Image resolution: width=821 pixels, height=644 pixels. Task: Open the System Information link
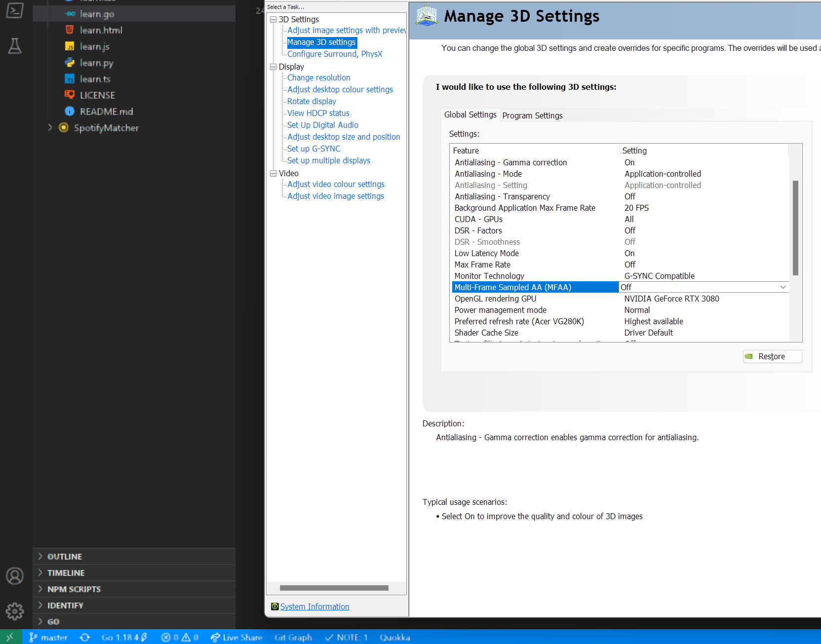315,606
